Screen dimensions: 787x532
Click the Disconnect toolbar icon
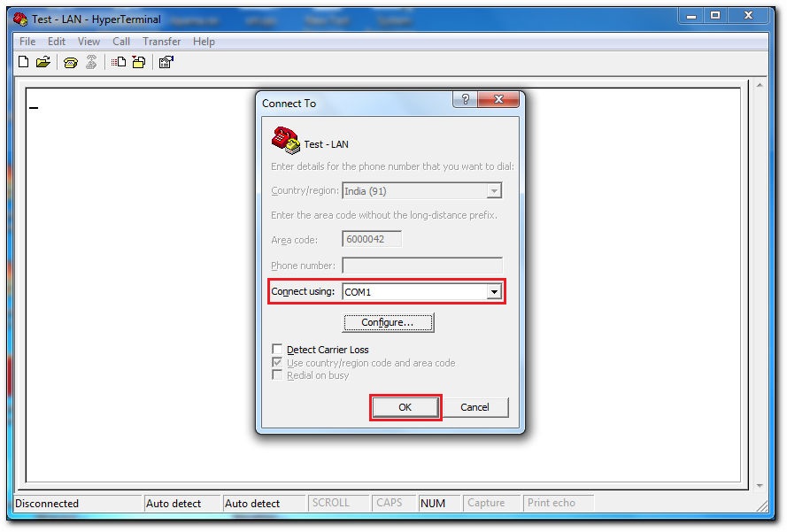91,62
